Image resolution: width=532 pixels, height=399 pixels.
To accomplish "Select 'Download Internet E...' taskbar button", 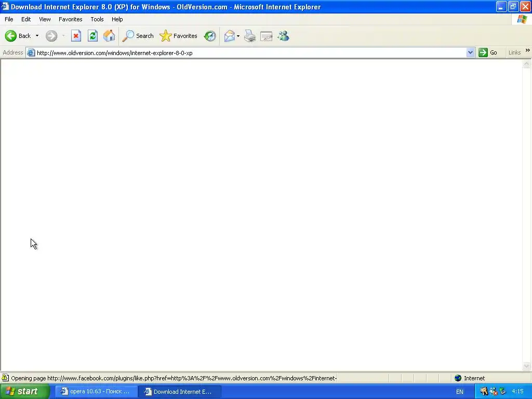I will 180,392.
